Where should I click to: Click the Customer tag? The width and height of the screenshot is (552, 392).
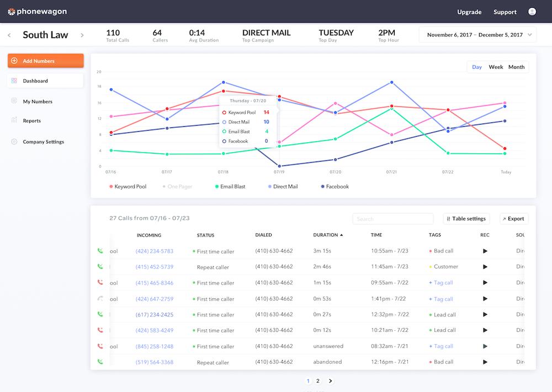click(x=444, y=267)
